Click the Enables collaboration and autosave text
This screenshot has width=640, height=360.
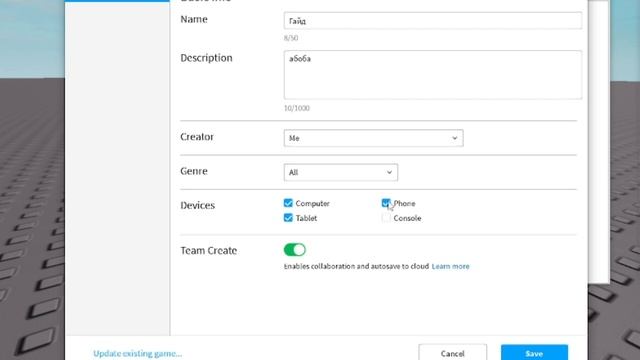pos(356,266)
